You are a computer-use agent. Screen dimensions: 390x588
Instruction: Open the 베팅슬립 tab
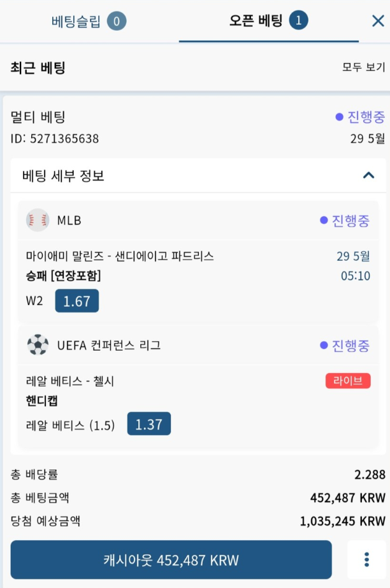[89, 21]
